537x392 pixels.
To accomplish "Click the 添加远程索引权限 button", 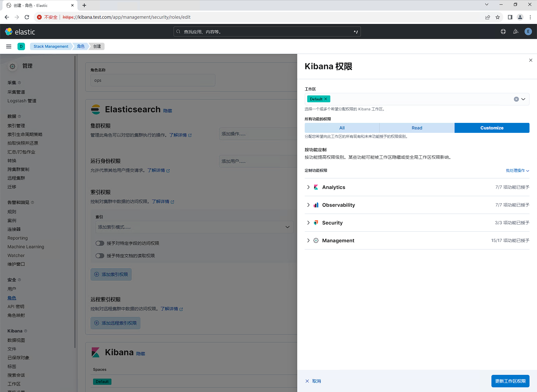I will [116, 323].
